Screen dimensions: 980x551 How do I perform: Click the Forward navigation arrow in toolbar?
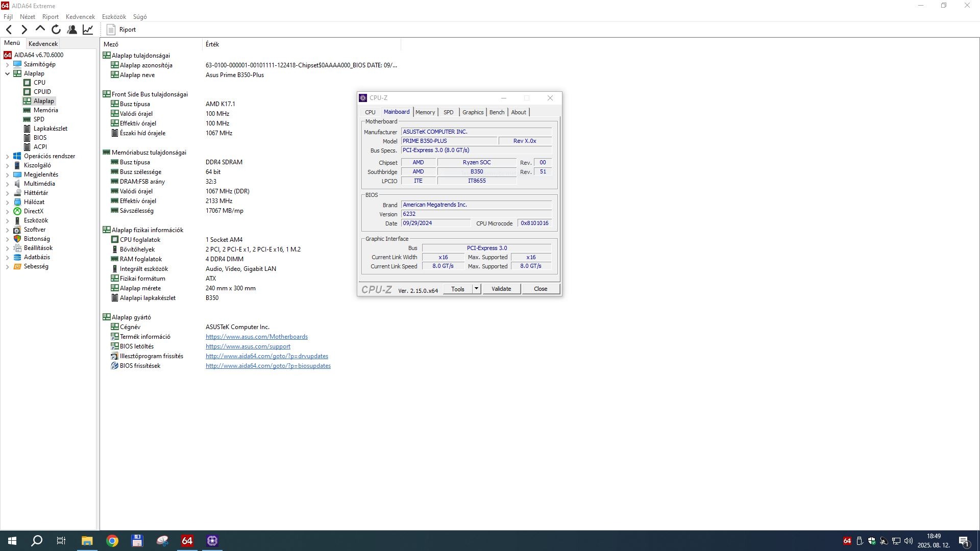pyautogui.click(x=24, y=30)
